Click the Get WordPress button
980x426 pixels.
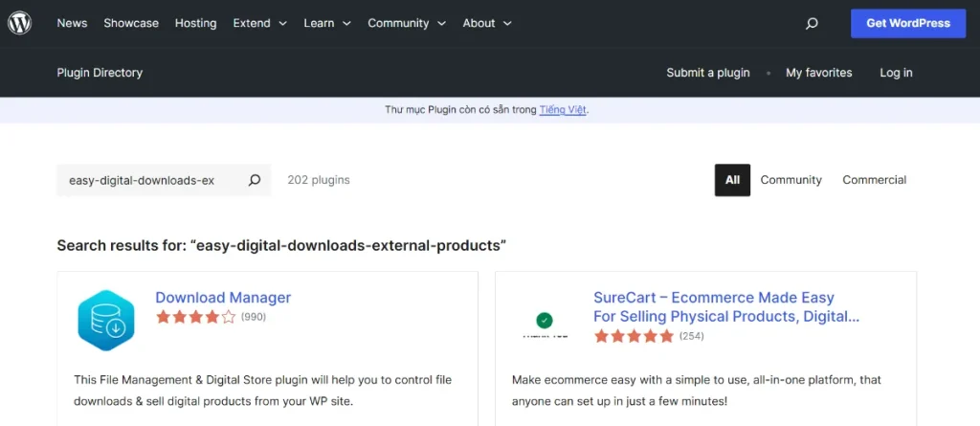pyautogui.click(x=908, y=23)
